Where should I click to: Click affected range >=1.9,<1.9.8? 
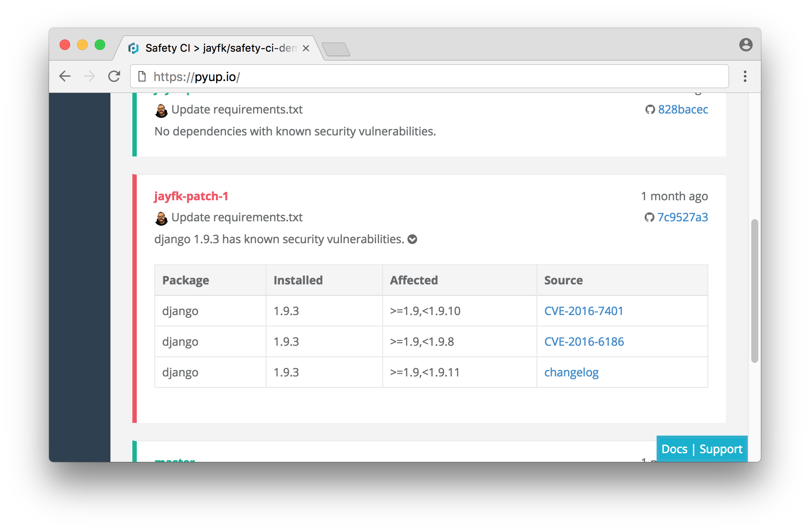(x=422, y=342)
